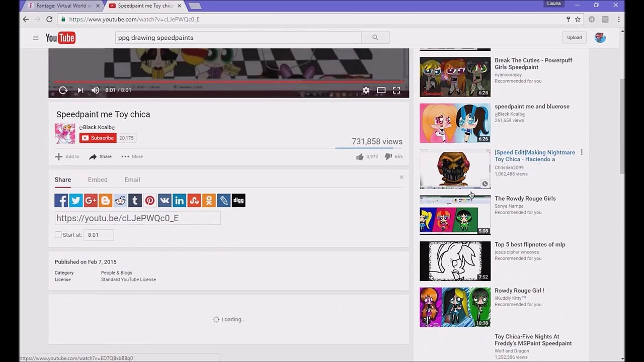
Task: Open Chrome three-dot menu
Action: pyautogui.click(x=618, y=20)
